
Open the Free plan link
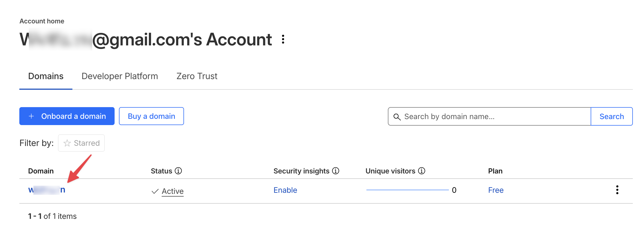click(x=496, y=190)
